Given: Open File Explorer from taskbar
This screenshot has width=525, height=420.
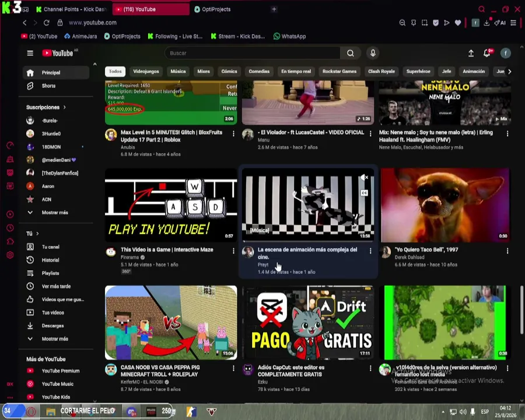Looking at the screenshot, I should [51, 412].
